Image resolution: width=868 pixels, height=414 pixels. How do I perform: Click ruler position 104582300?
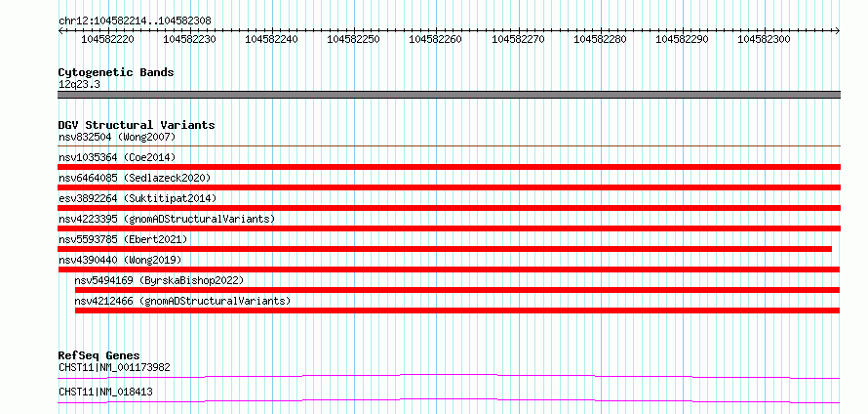(x=764, y=39)
